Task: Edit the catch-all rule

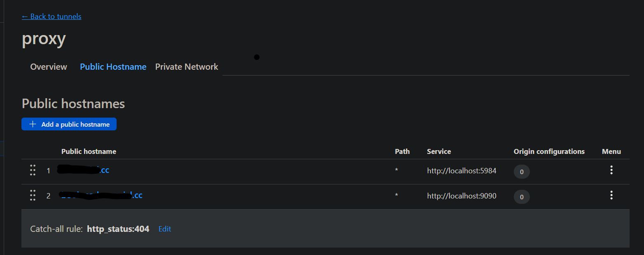Action: (x=165, y=229)
